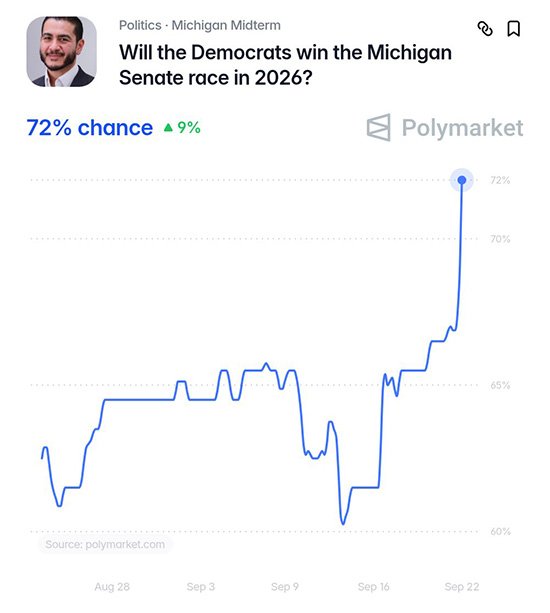Bookmark this market
Image resolution: width=550 pixels, height=613 pixels.
[514, 29]
